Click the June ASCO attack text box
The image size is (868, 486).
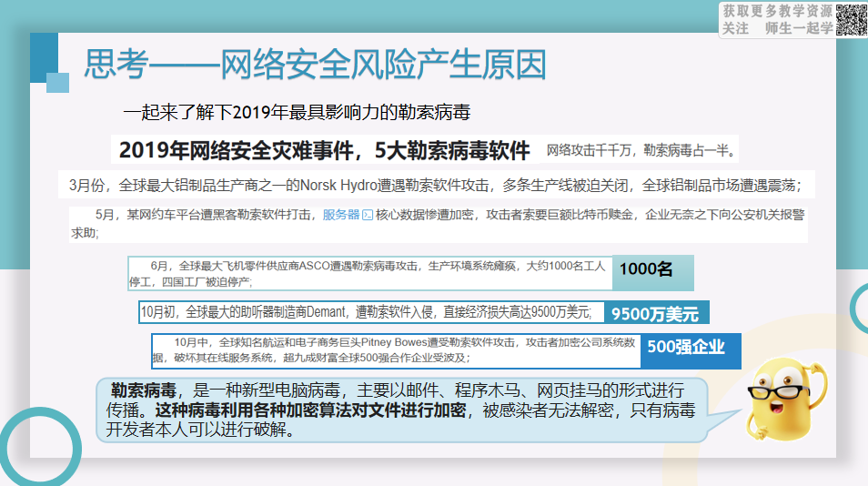(371, 273)
